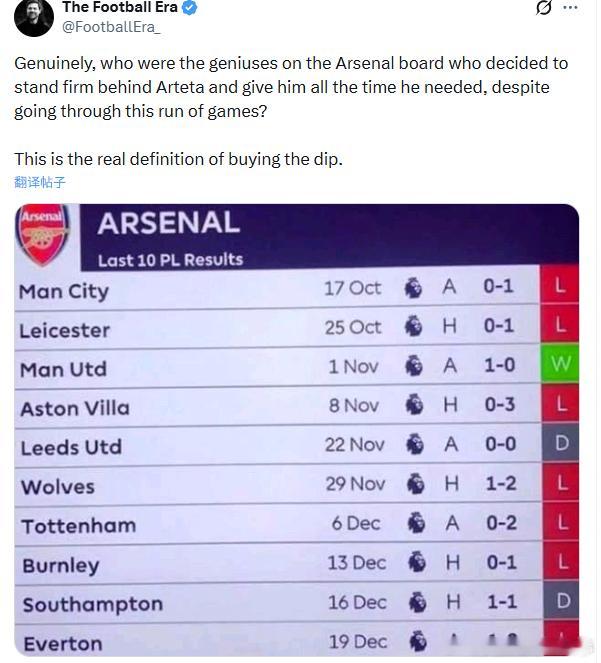
Task: Click The Football Era display name
Action: coord(119,8)
